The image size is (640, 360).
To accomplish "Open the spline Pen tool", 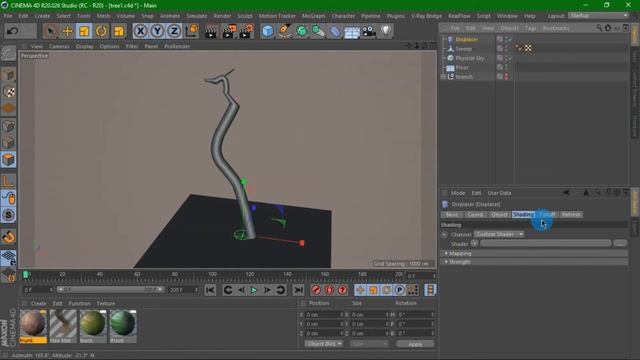I will 284,31.
